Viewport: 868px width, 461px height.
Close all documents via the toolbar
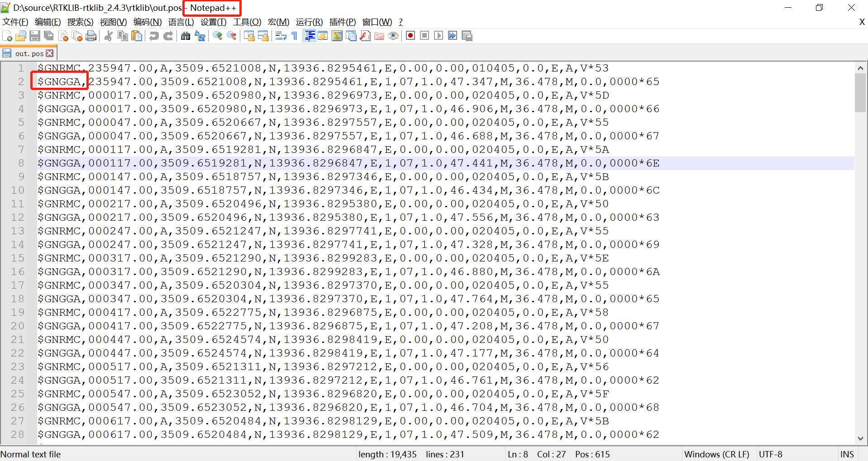click(x=77, y=36)
